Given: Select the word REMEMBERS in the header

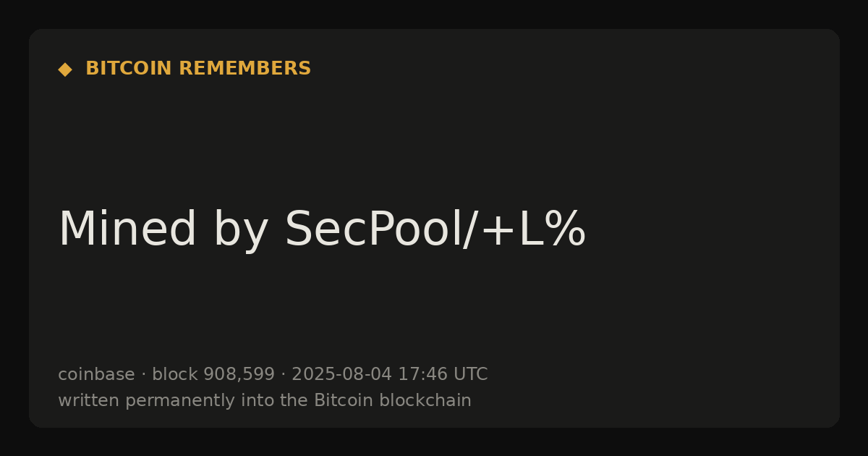Looking at the screenshot, I should click(x=244, y=69).
